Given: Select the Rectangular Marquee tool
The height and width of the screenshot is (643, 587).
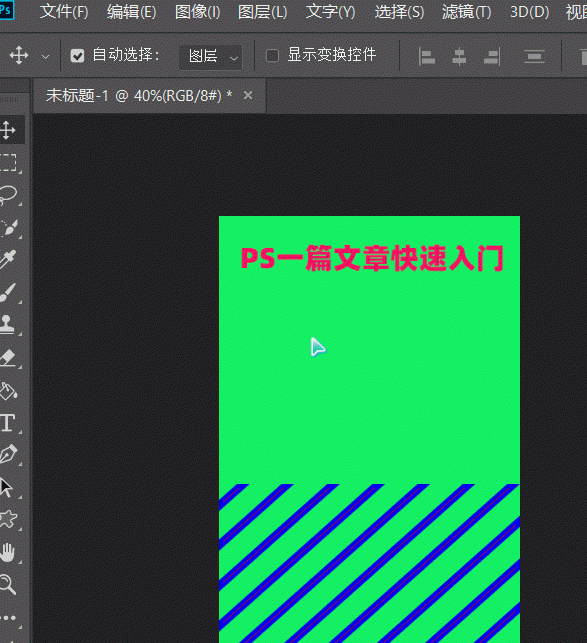Looking at the screenshot, I should tap(8, 163).
